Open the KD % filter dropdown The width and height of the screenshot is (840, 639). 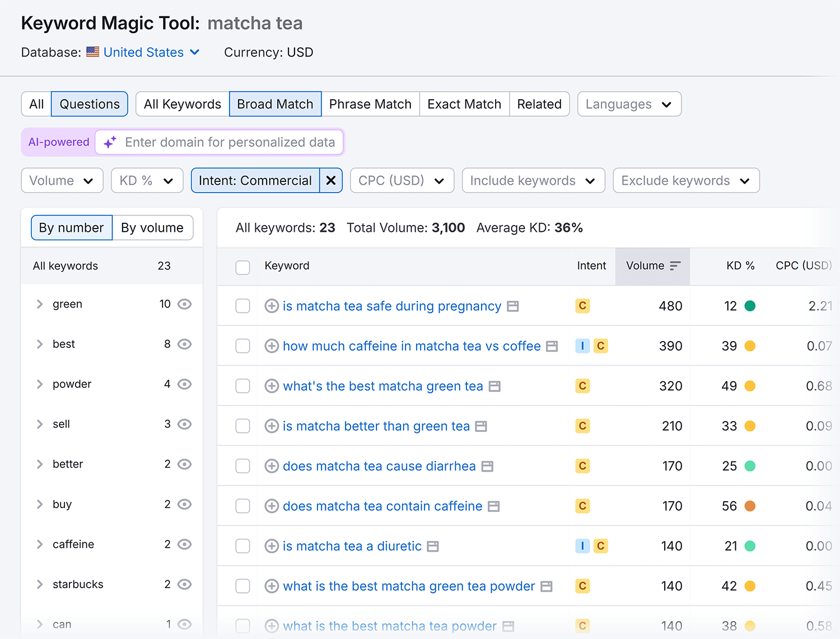(x=147, y=180)
